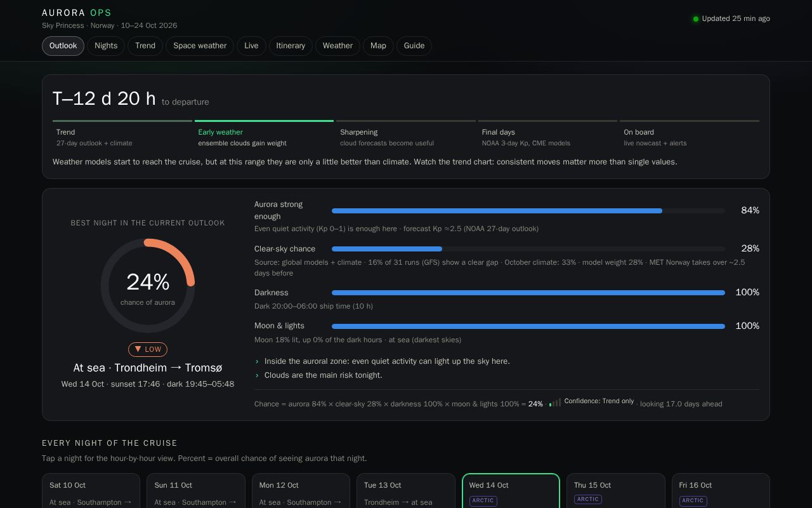Image resolution: width=812 pixels, height=508 pixels.
Task: Switch to the Nights tab
Action: [106, 46]
